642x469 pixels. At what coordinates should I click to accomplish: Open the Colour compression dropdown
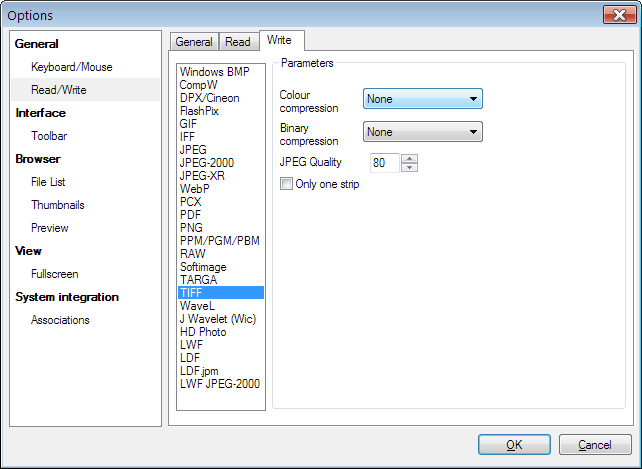(423, 99)
